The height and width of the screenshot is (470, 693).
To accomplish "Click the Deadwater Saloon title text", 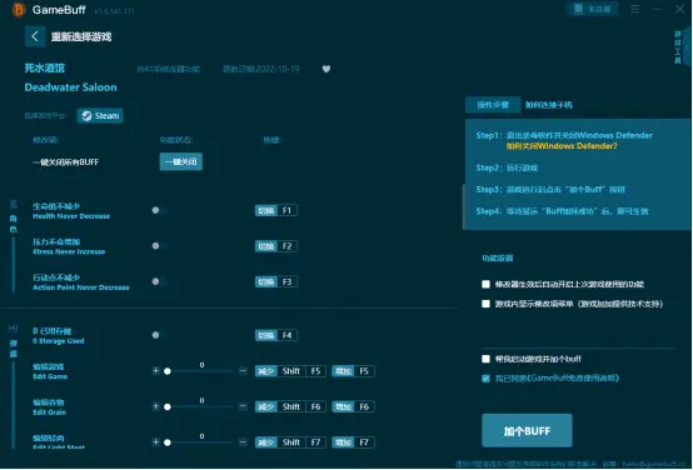I will 71,87.
